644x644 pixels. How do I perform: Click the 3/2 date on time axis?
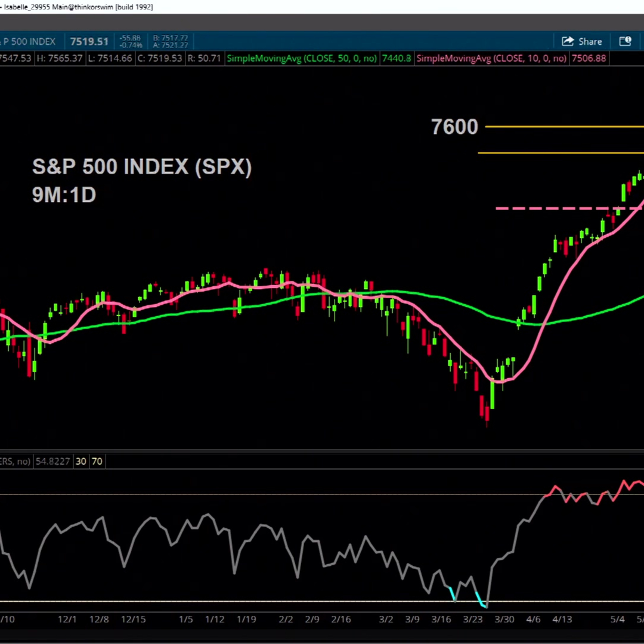pyautogui.click(x=386, y=619)
